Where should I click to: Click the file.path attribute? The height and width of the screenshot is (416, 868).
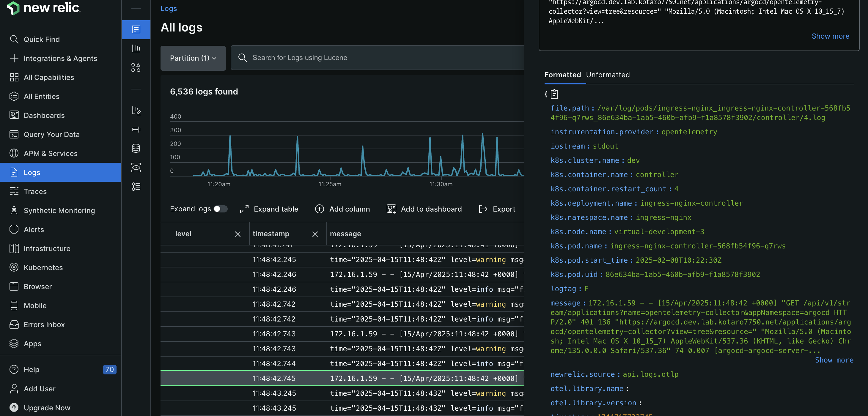click(x=570, y=108)
